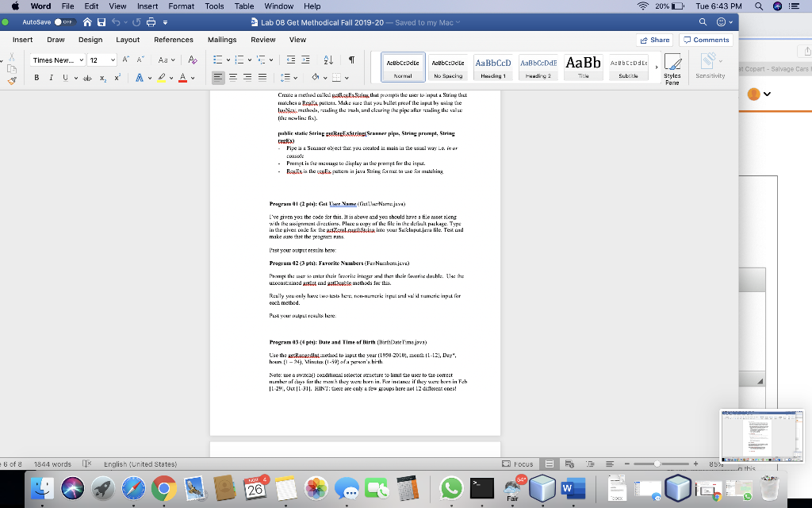812x508 pixels.
Task: Cut selection with scissors icon
Action: click(11, 57)
